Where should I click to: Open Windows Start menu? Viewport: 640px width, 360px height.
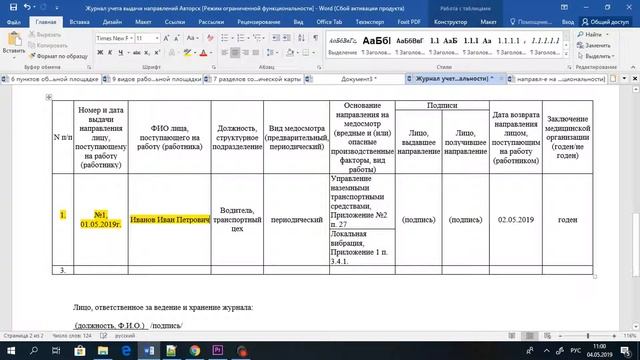(x=11, y=351)
